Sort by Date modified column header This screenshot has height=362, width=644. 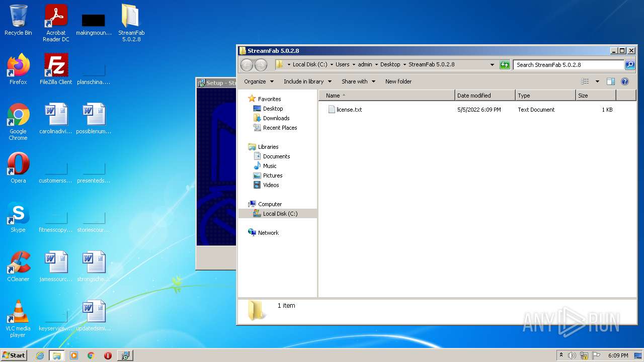tap(485, 96)
